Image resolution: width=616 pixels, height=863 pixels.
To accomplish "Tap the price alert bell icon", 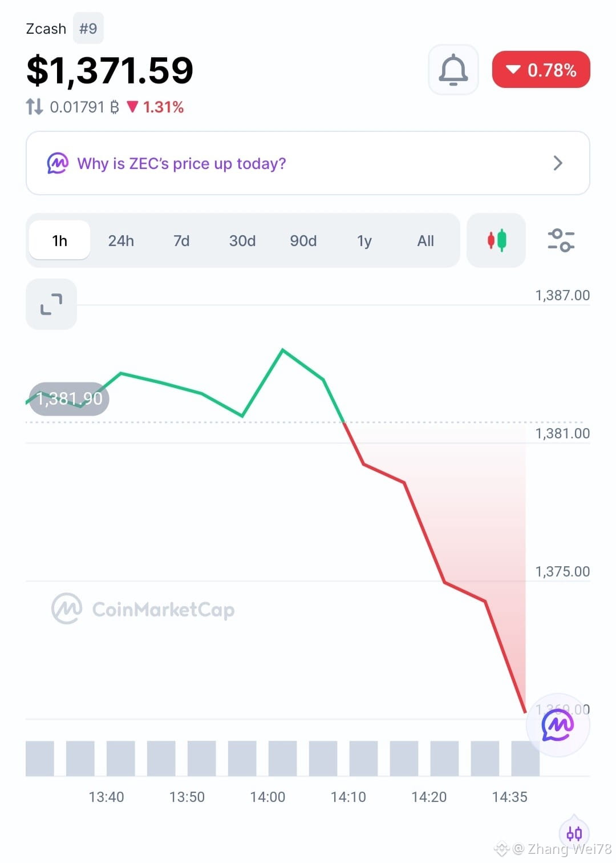I will (x=453, y=70).
